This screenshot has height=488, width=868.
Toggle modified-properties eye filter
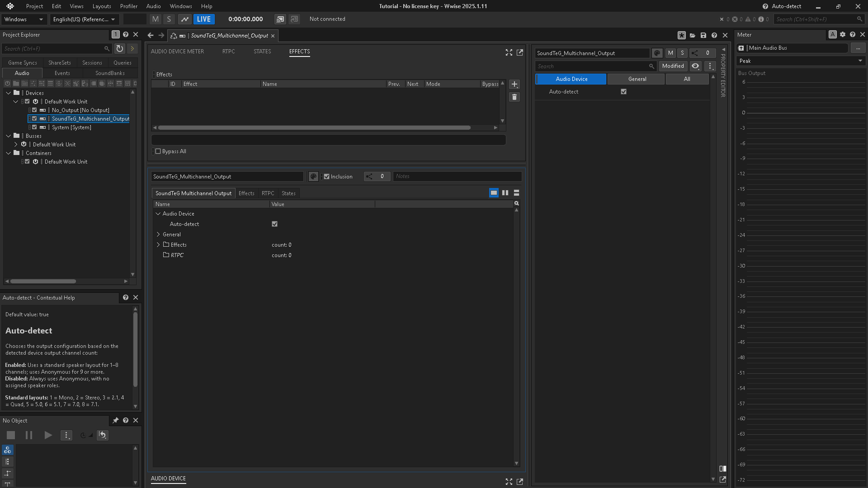click(696, 66)
